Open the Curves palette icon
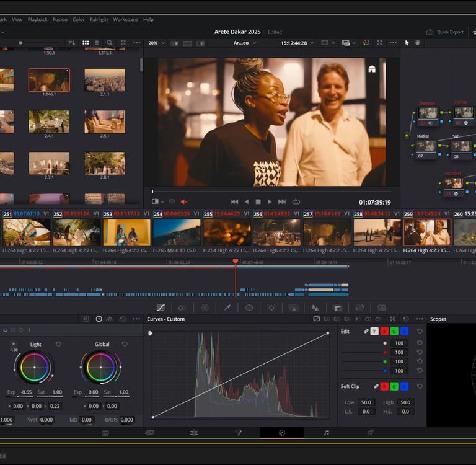476x465 pixels. 161,308
